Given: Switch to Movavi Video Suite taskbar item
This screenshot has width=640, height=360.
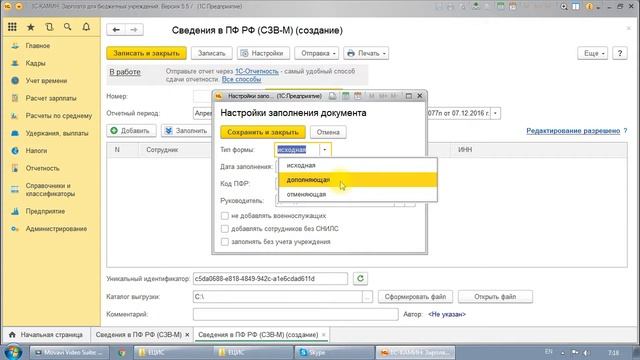Looking at the screenshot, I should (x=70, y=352).
